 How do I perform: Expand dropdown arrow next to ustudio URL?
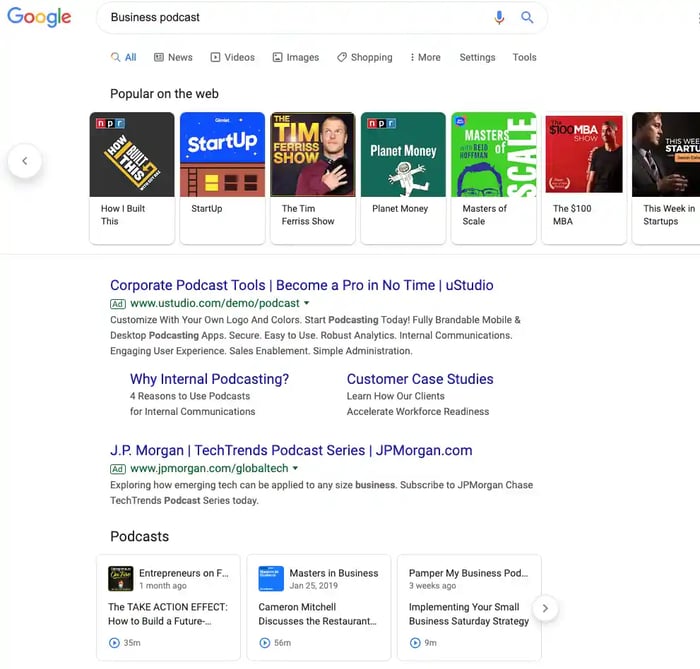[307, 303]
